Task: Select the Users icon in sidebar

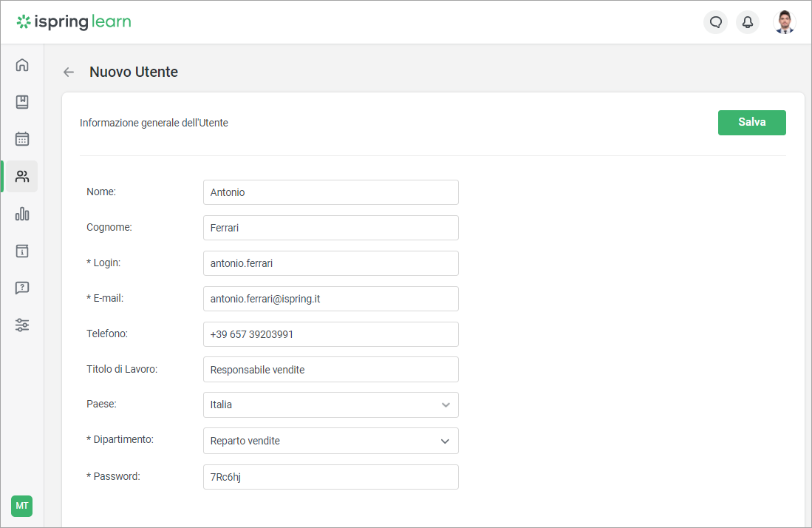Action: coord(22,177)
